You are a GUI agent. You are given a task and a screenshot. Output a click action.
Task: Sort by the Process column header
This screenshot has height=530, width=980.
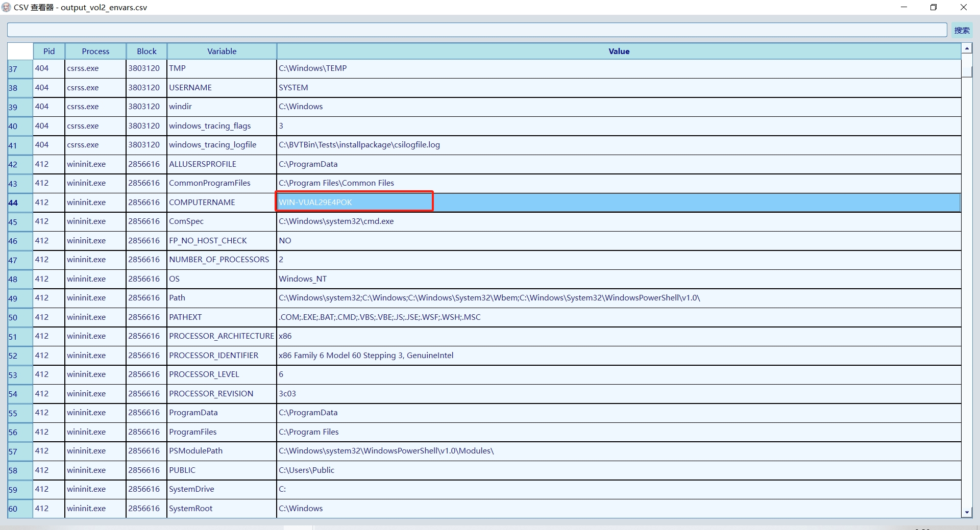[95, 51]
